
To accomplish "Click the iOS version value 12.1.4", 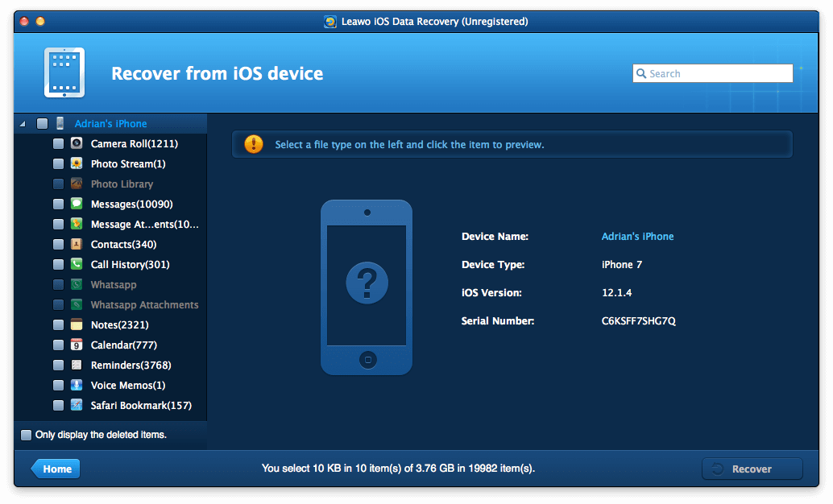I will point(617,292).
